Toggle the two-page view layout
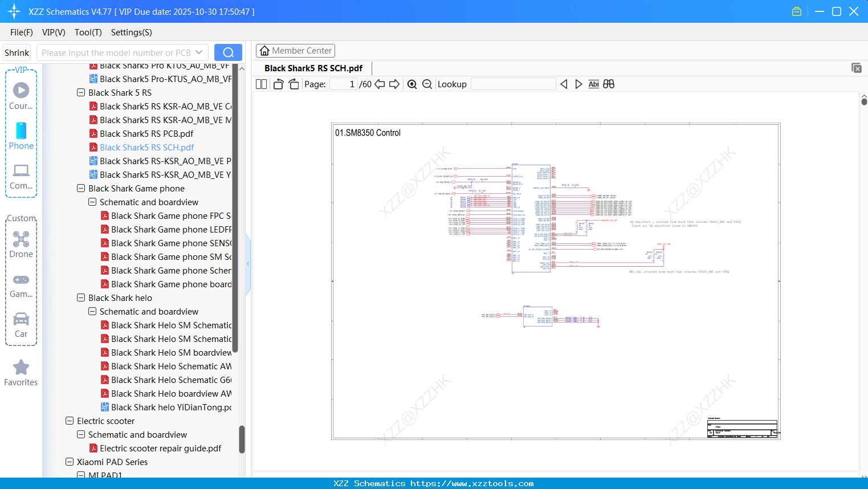The image size is (868, 489). point(261,84)
